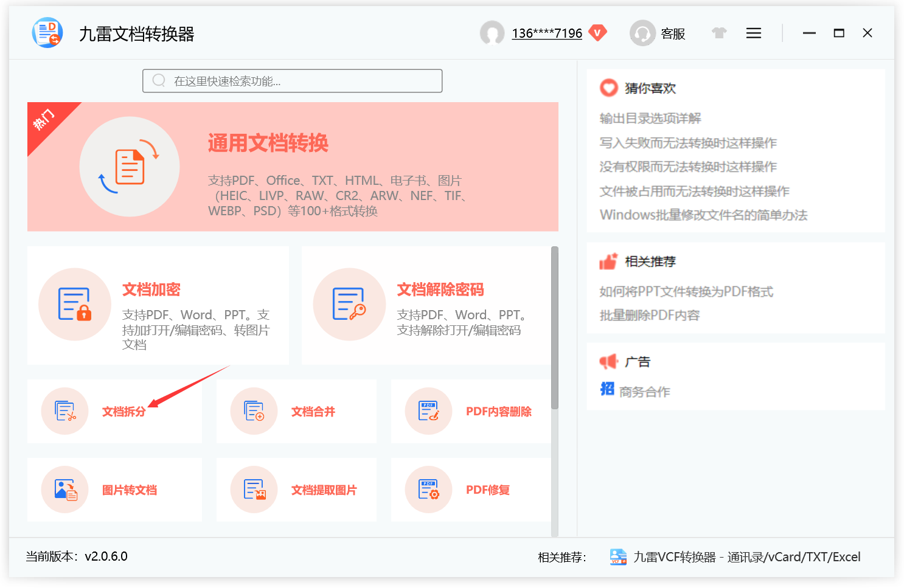Open 如何将PPT文件转换为PDF格式 recommendation

pos(686,291)
